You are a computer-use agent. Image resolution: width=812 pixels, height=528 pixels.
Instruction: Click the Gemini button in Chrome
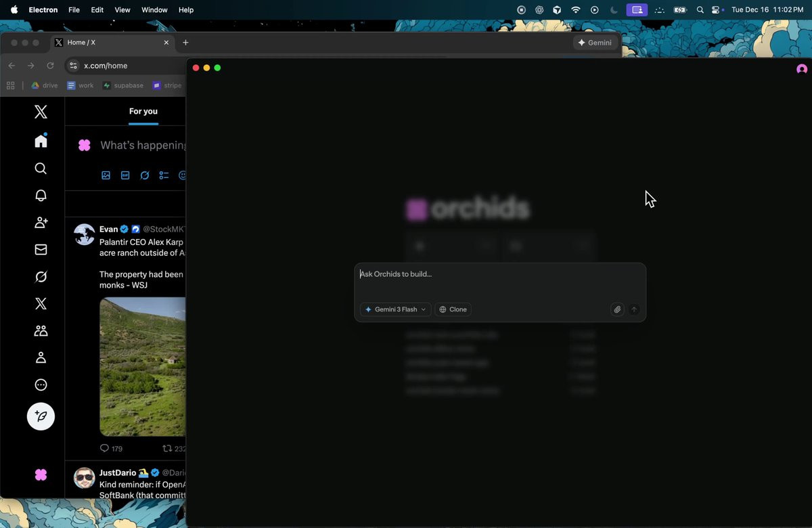click(x=595, y=43)
